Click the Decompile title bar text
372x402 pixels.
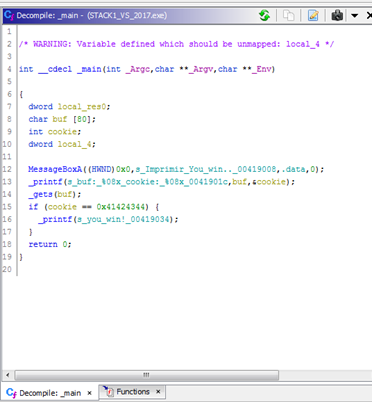coord(92,15)
